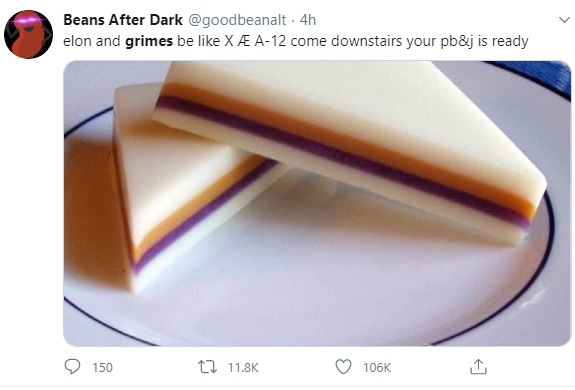Open Beans After Dark's profile avatar
Screen dimensions: 575x390
[28, 34]
